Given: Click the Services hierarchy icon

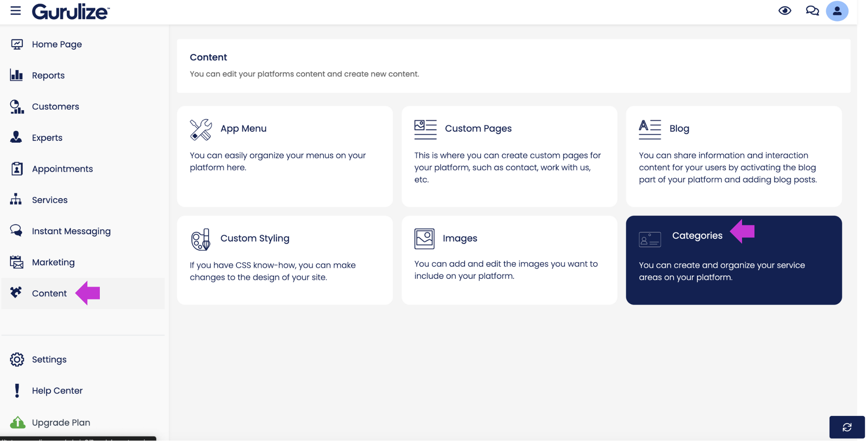Looking at the screenshot, I should coord(16,199).
